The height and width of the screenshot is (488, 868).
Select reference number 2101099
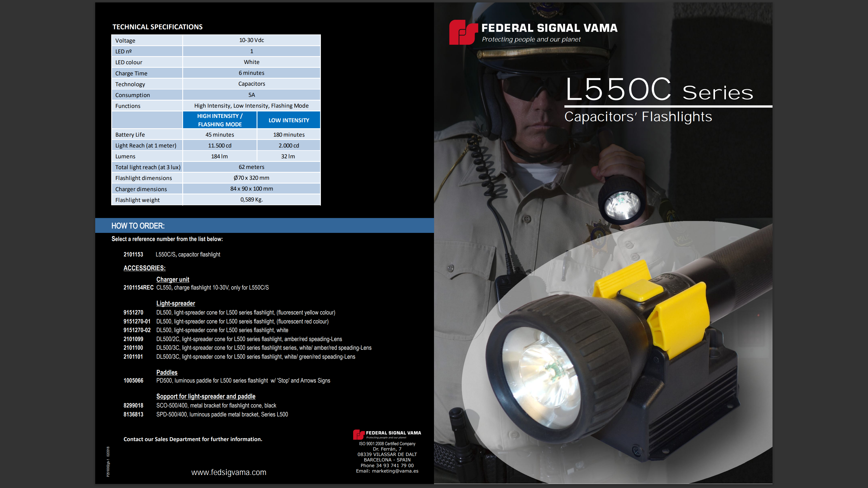click(x=133, y=339)
